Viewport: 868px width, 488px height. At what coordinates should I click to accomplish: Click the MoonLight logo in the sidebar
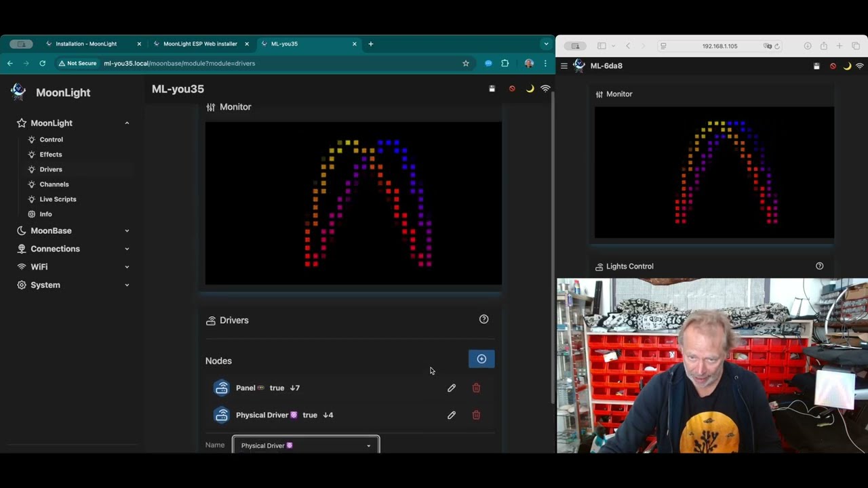(x=18, y=91)
